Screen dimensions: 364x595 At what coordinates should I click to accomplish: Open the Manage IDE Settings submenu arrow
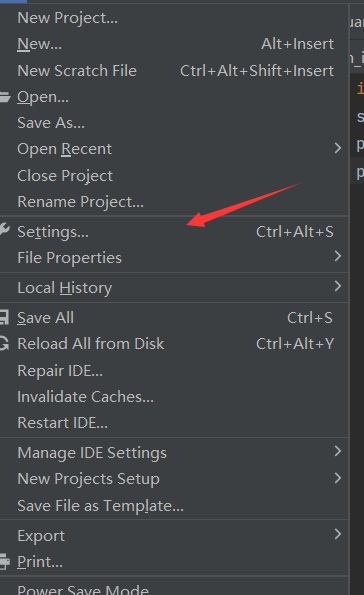point(337,451)
